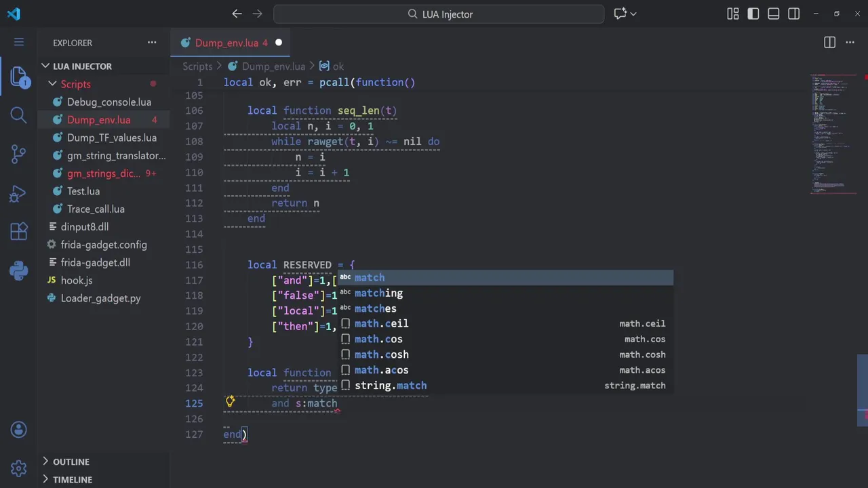
Task: Toggle the secondary side bar layout
Action: coord(794,14)
